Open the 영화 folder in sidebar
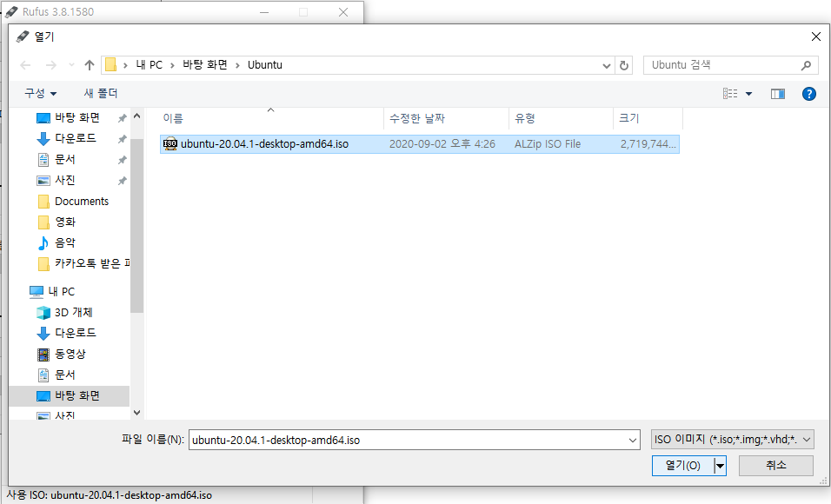The image size is (831, 504). (65, 222)
